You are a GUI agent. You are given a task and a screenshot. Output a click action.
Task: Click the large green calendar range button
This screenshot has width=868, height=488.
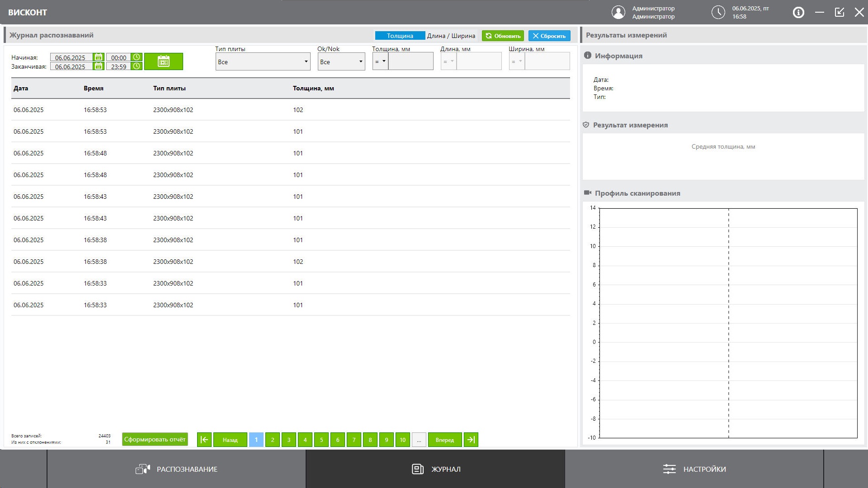[164, 61]
